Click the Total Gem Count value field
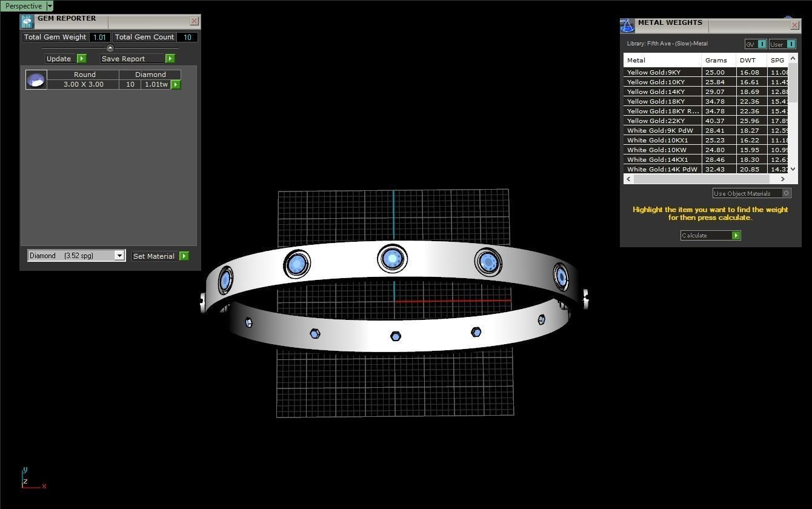Screen dimensions: 812x509 click(x=187, y=37)
